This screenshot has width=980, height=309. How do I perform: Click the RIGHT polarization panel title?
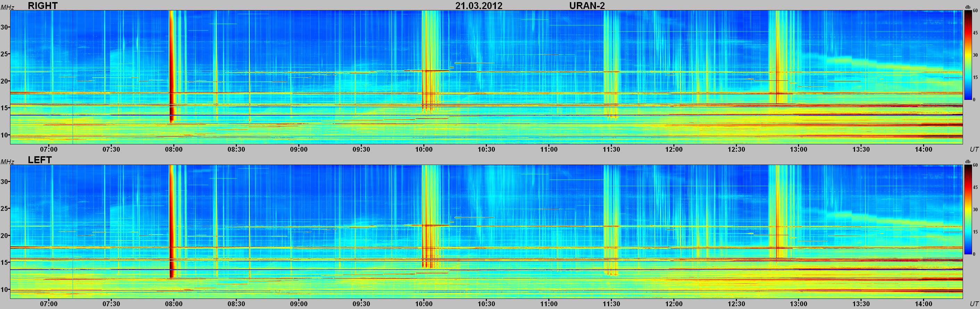pyautogui.click(x=43, y=5)
